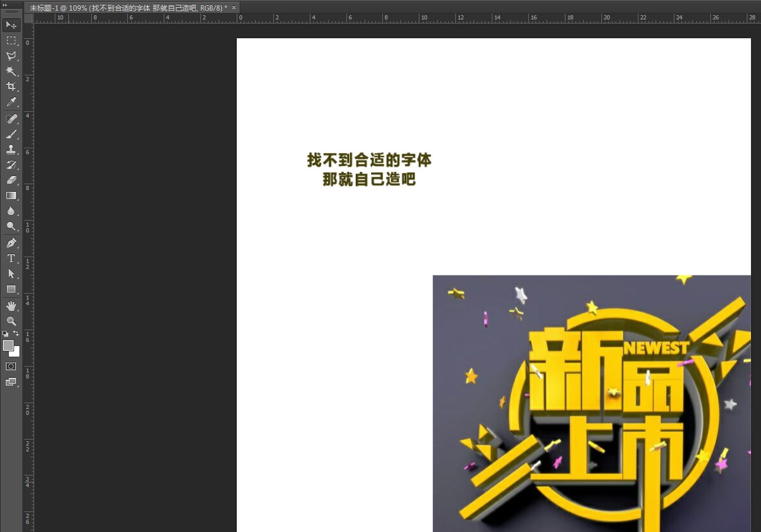Close the 未标题-1 document tab
Screen dimensions: 761x532
coord(234,8)
